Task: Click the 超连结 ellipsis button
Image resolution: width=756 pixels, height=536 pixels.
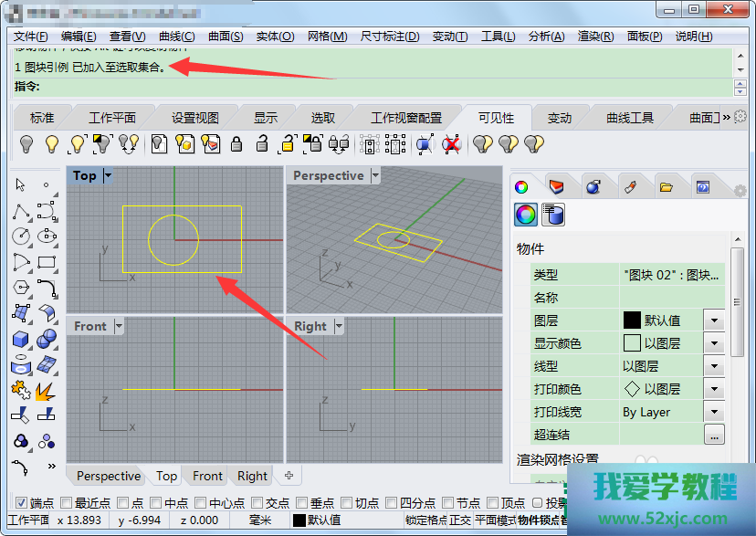Action: click(713, 435)
